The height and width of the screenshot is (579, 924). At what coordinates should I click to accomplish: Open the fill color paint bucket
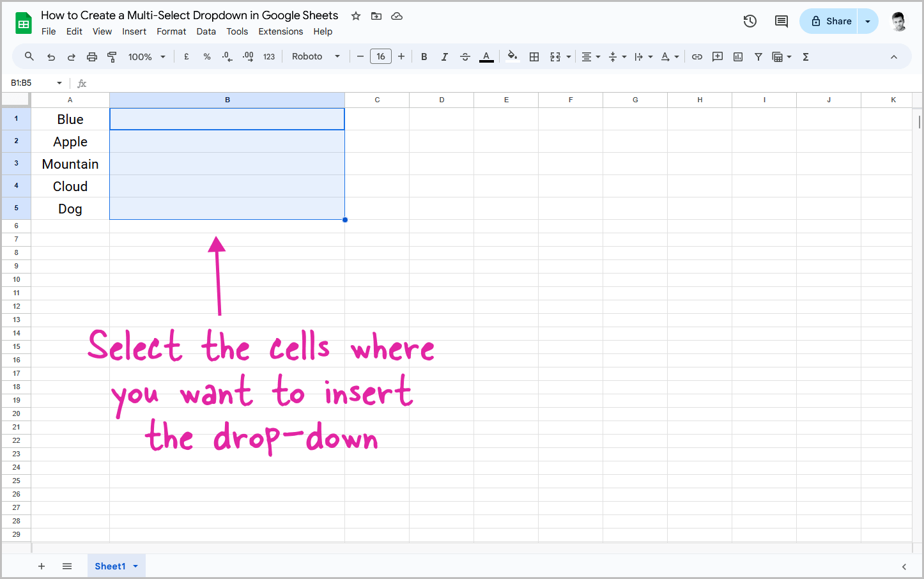[512, 57]
